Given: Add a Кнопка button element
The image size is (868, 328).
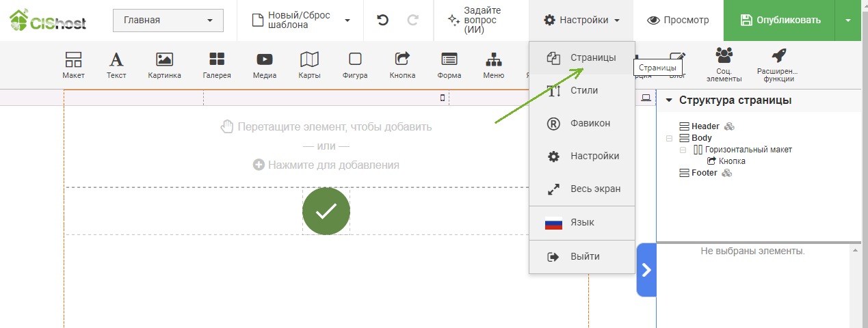Looking at the screenshot, I should 402,66.
